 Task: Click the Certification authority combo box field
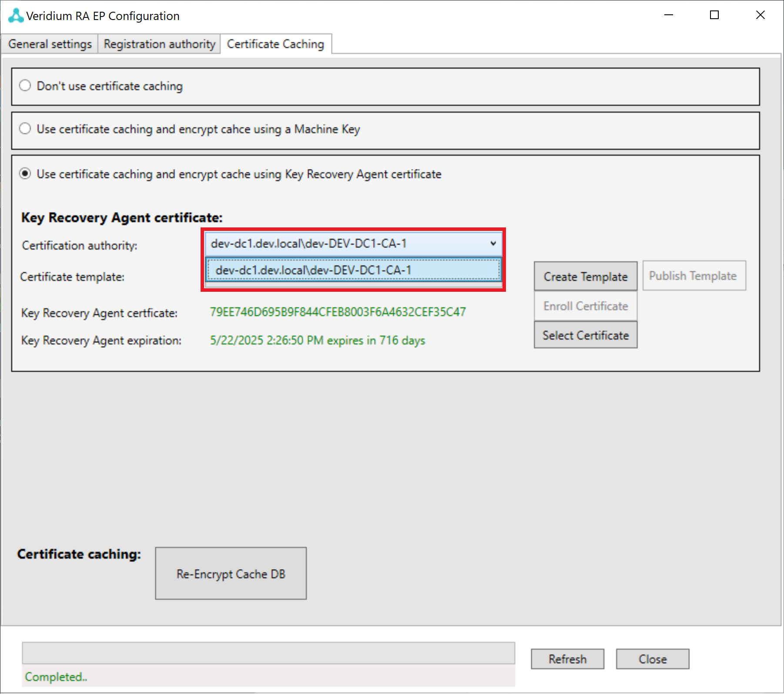[x=344, y=244]
